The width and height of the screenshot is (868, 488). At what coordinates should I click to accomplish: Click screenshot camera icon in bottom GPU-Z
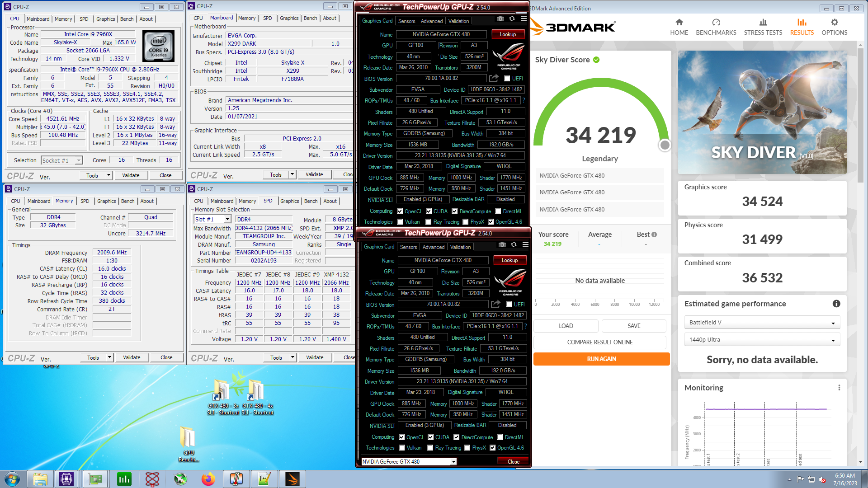coord(502,244)
